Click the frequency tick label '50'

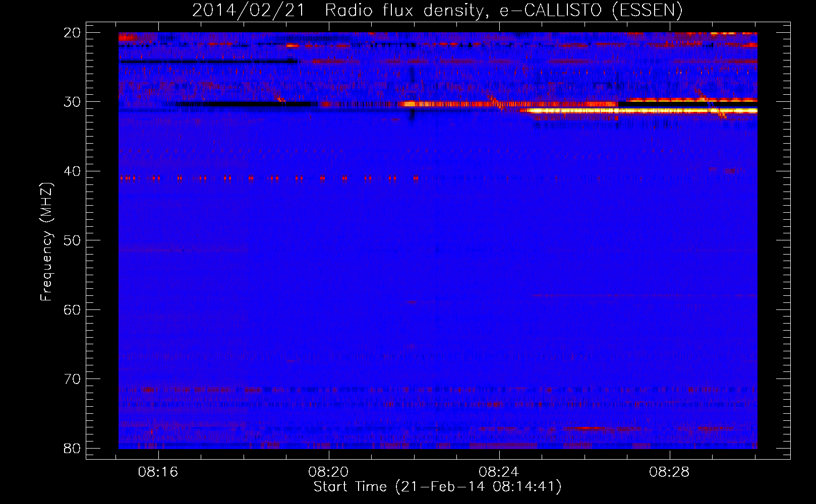[x=72, y=240]
